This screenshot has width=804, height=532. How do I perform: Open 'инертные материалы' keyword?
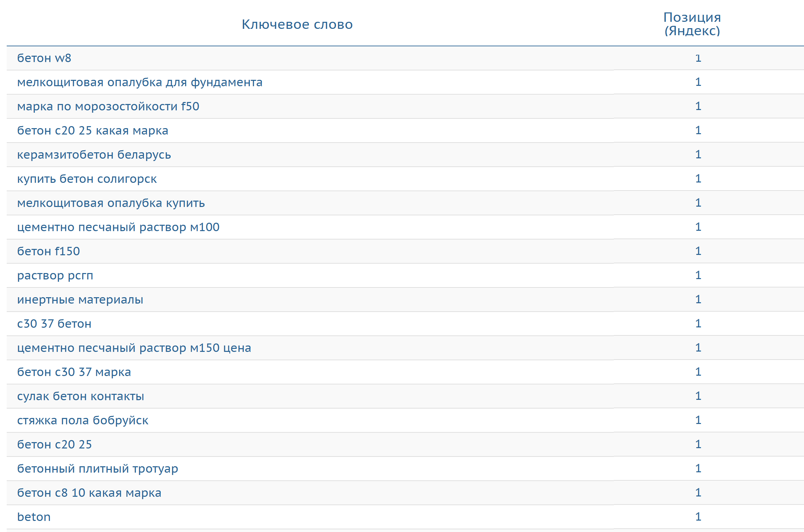point(80,300)
